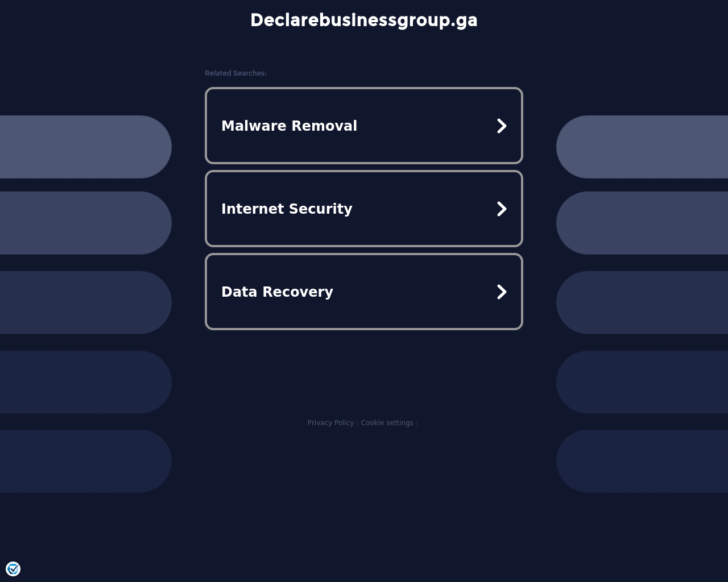
Task: Click the Related Searches label
Action: tap(235, 73)
